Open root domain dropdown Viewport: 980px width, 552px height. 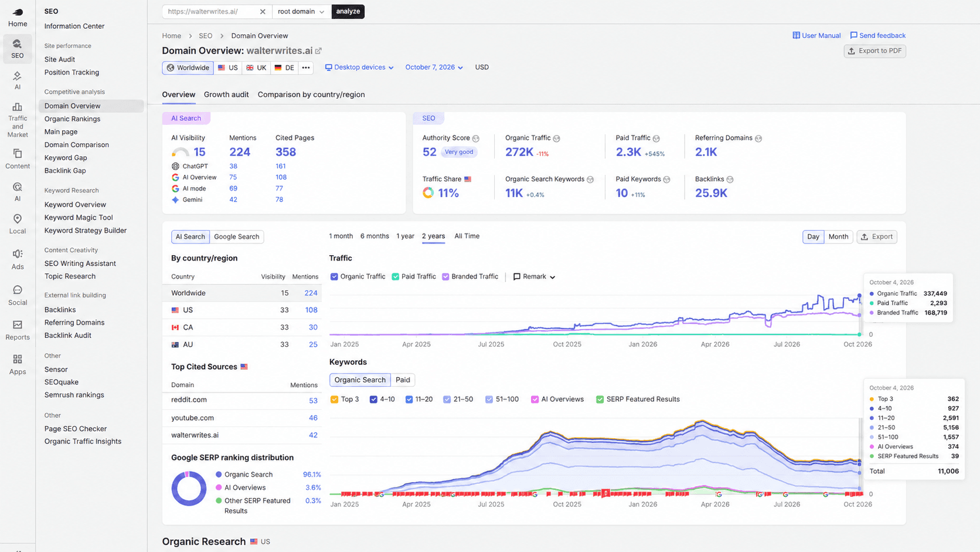(x=301, y=12)
